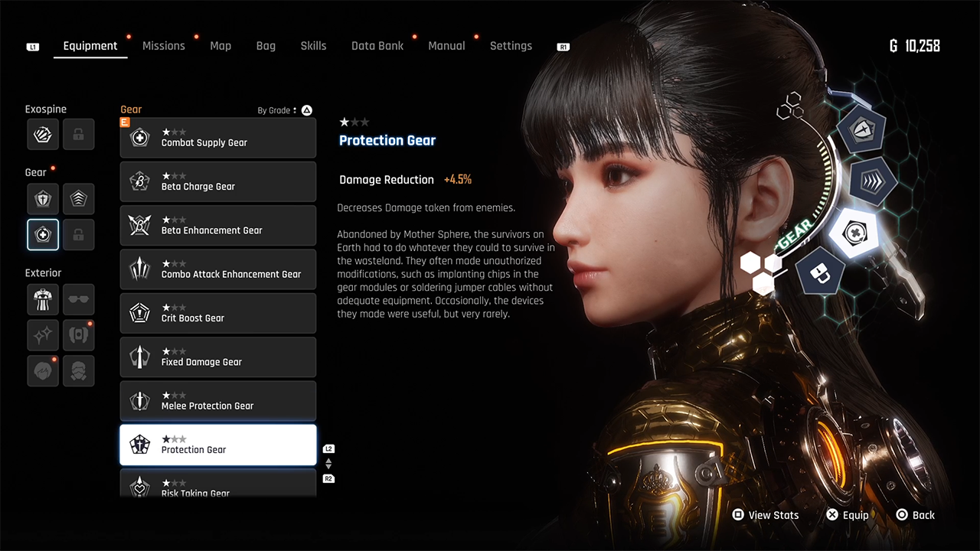Select Crit Boost Gear from list
The image size is (980, 551).
coord(218,313)
